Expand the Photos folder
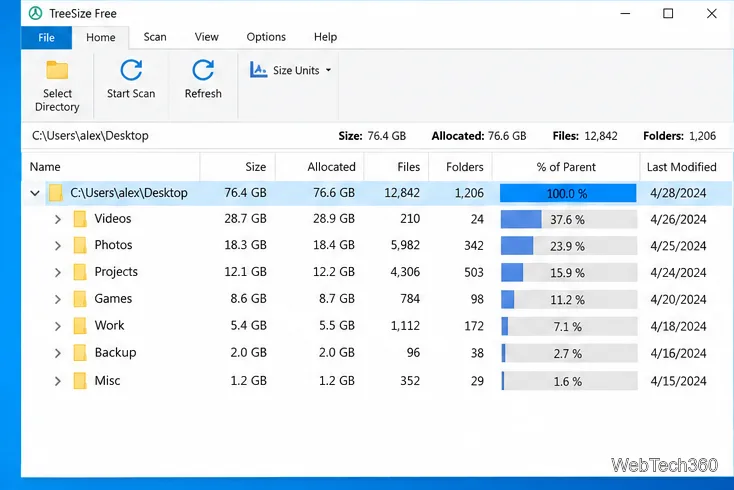The height and width of the screenshot is (490, 734). (58, 246)
